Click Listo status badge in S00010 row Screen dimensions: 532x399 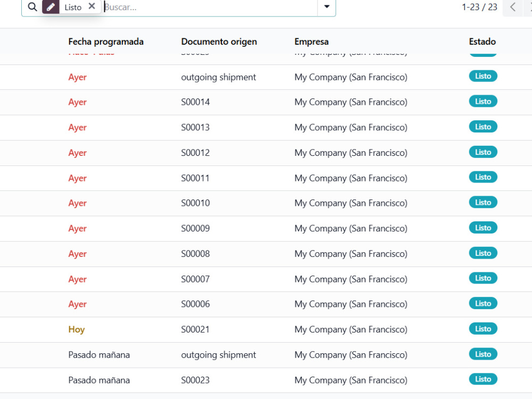point(483,203)
